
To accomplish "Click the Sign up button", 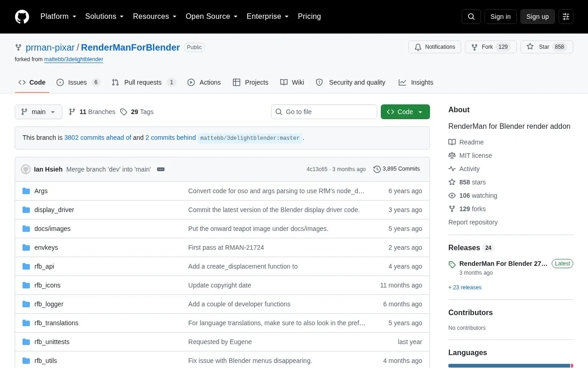I will (537, 17).
